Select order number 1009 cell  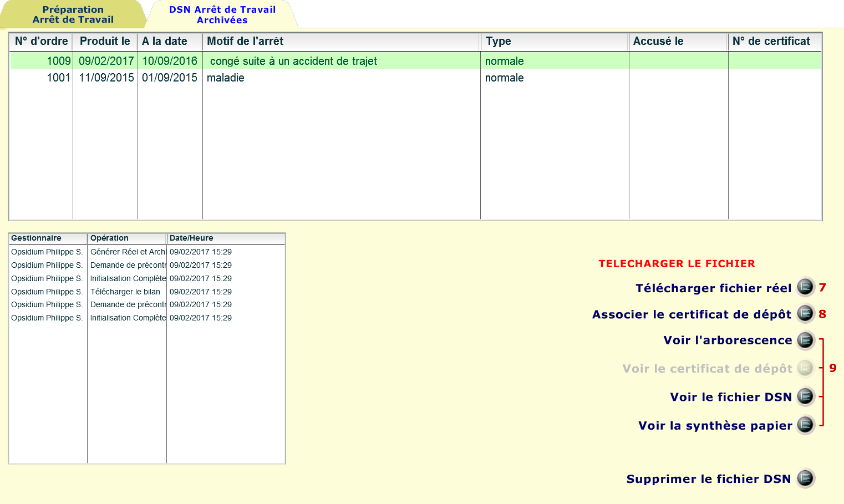(x=41, y=61)
